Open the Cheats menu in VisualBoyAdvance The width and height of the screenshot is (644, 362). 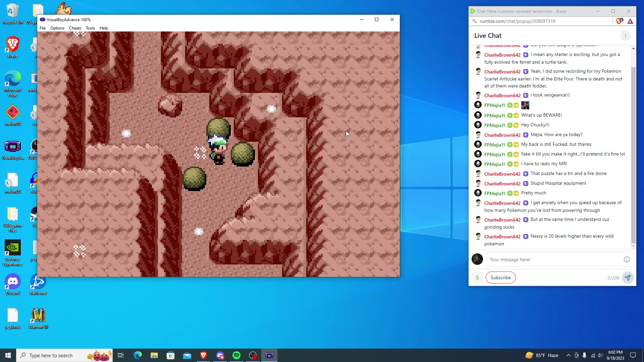point(75,28)
